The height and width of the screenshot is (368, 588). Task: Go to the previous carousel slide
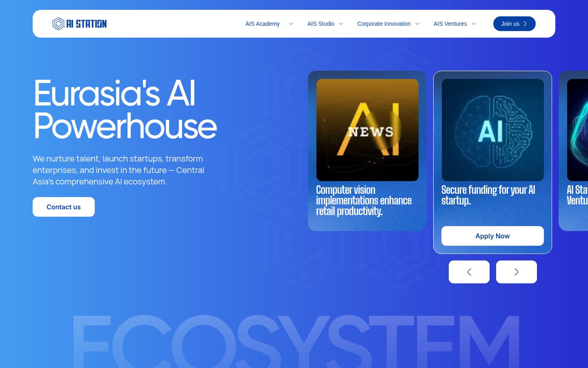469,272
